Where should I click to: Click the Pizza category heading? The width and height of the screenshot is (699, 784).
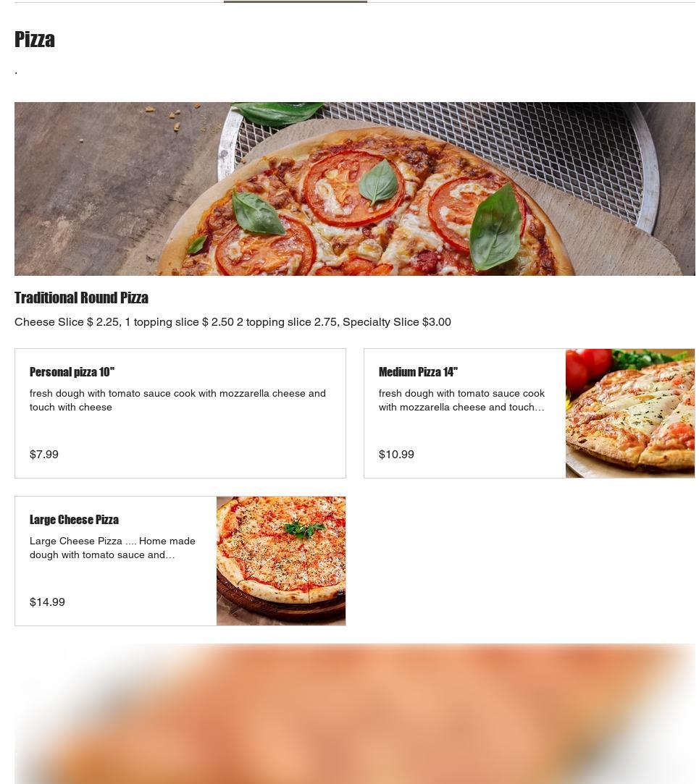(x=35, y=39)
